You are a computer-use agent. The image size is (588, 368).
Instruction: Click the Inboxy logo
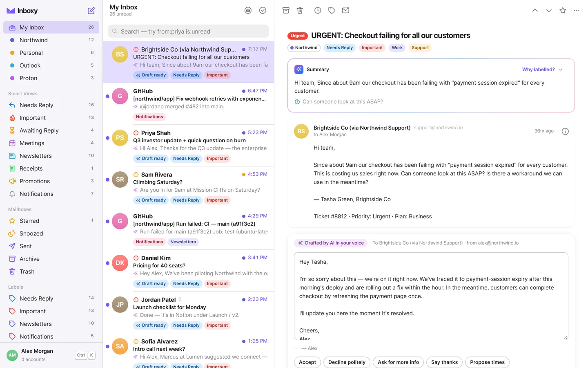(22, 11)
